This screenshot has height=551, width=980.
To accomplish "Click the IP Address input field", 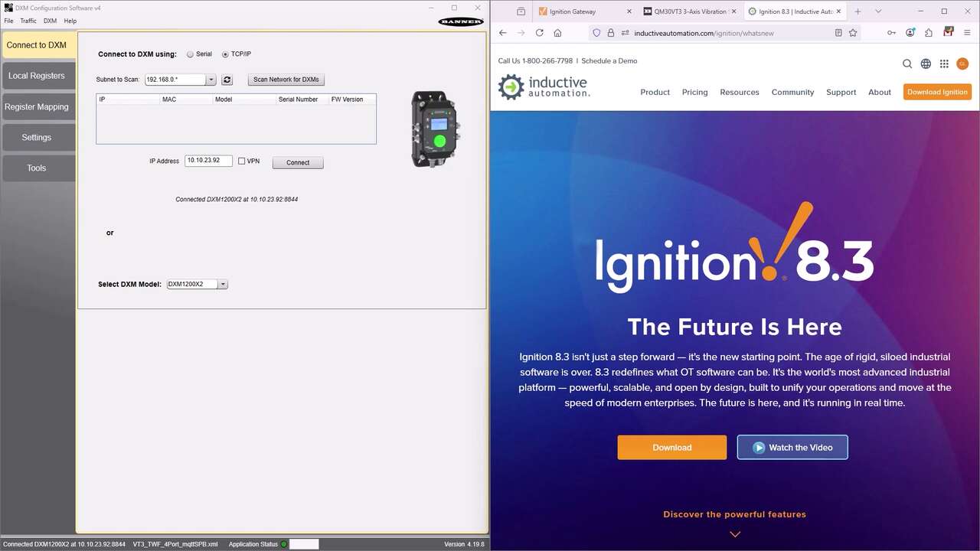I will [x=207, y=161].
